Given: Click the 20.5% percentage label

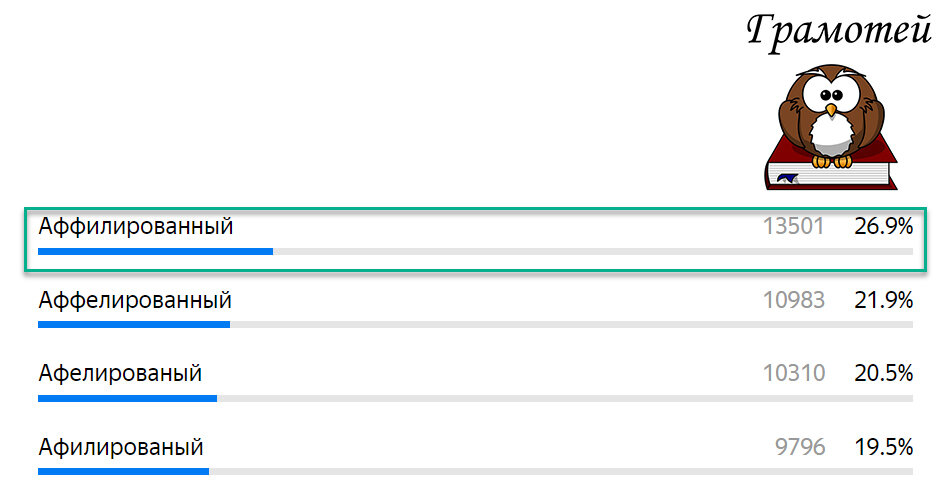Looking at the screenshot, I should (x=883, y=373).
